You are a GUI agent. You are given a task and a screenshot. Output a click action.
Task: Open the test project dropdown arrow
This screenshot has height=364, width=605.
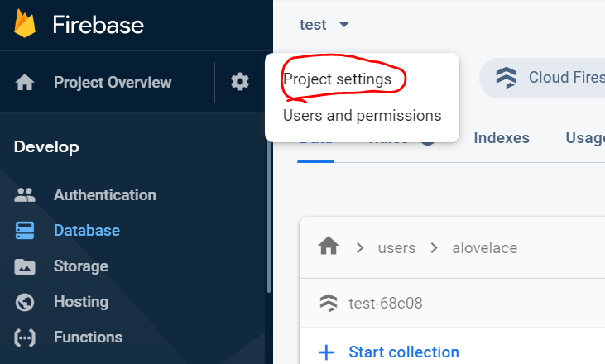point(343,24)
